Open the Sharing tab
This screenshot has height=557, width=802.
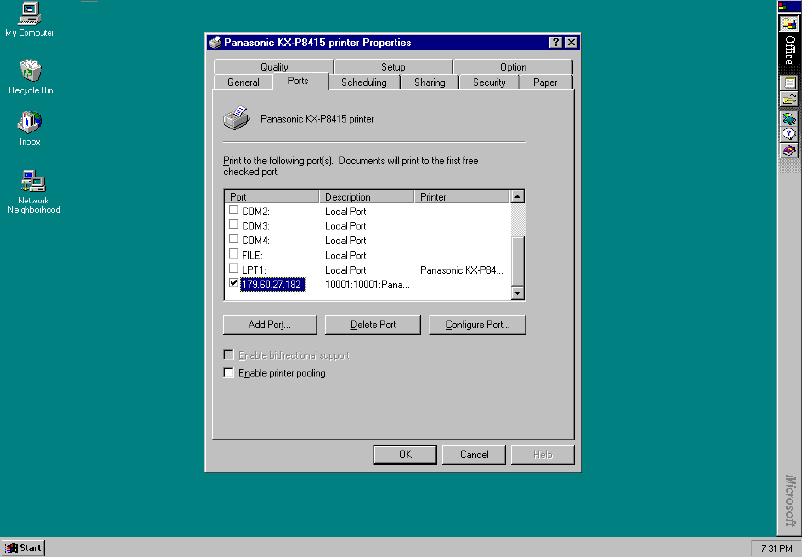pos(429,82)
